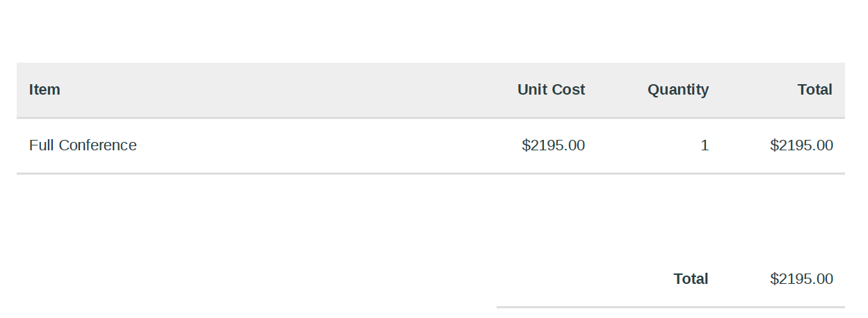The width and height of the screenshot is (868, 318).
Task: Click the Full Conference item name
Action: pos(83,145)
